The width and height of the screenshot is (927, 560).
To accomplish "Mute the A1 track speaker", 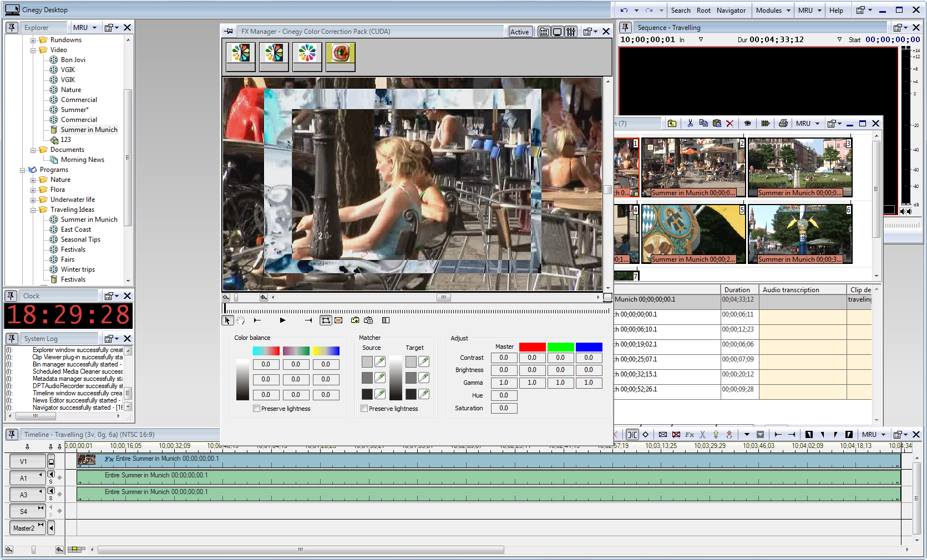I will (x=52, y=475).
